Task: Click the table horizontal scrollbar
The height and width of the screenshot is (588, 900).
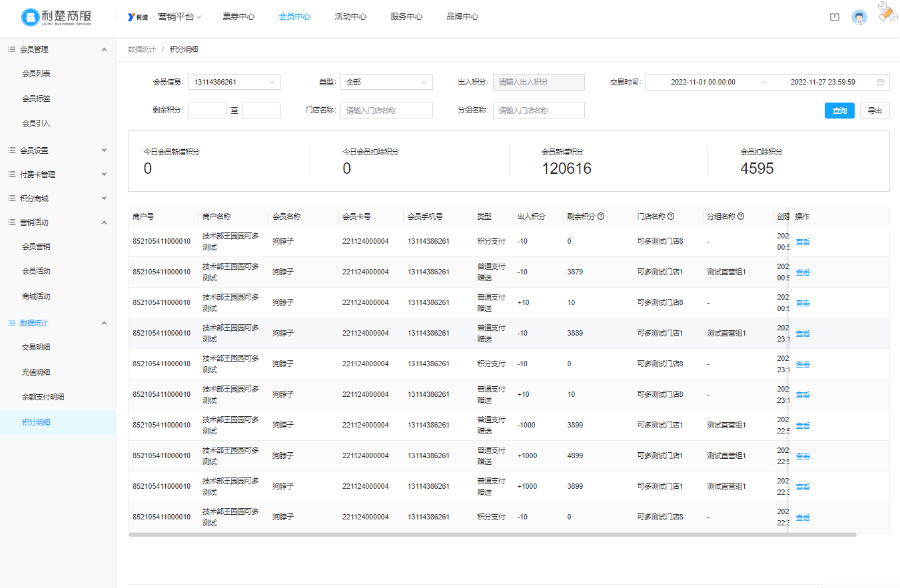Action: [492, 534]
